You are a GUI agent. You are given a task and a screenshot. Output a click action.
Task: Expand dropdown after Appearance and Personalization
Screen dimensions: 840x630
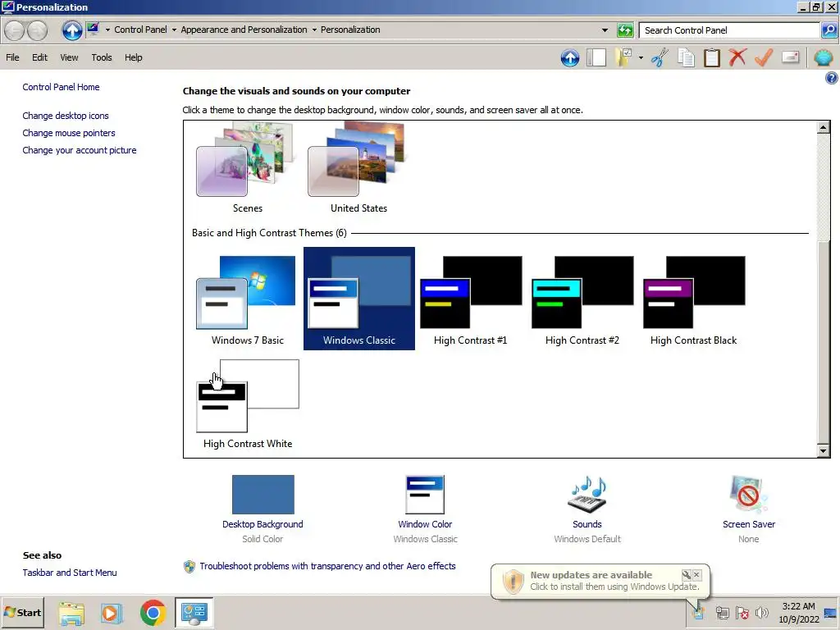pyautogui.click(x=314, y=30)
